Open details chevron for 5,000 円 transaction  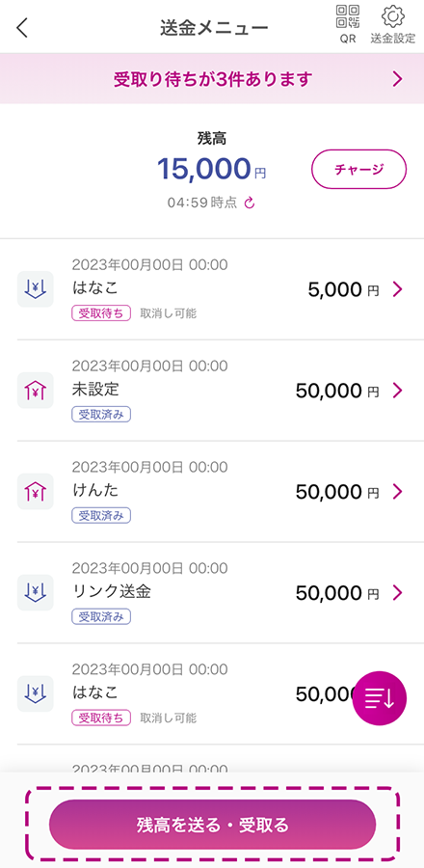click(x=397, y=289)
